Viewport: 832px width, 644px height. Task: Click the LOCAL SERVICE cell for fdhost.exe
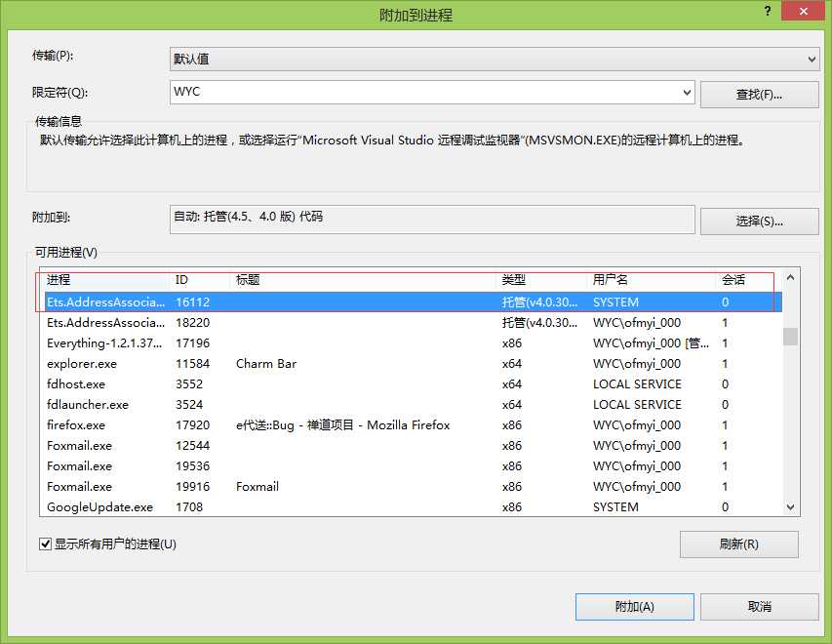(x=637, y=383)
